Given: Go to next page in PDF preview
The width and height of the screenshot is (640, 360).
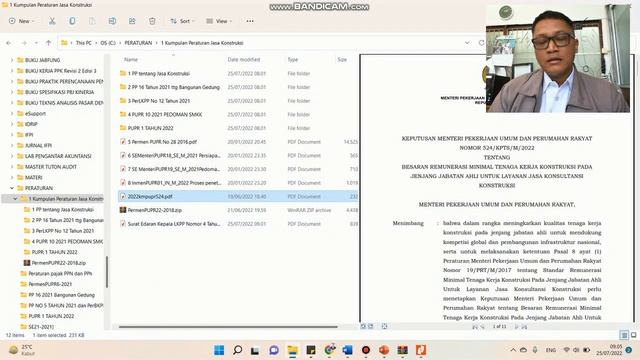Looking at the screenshot, I should coord(516,327).
